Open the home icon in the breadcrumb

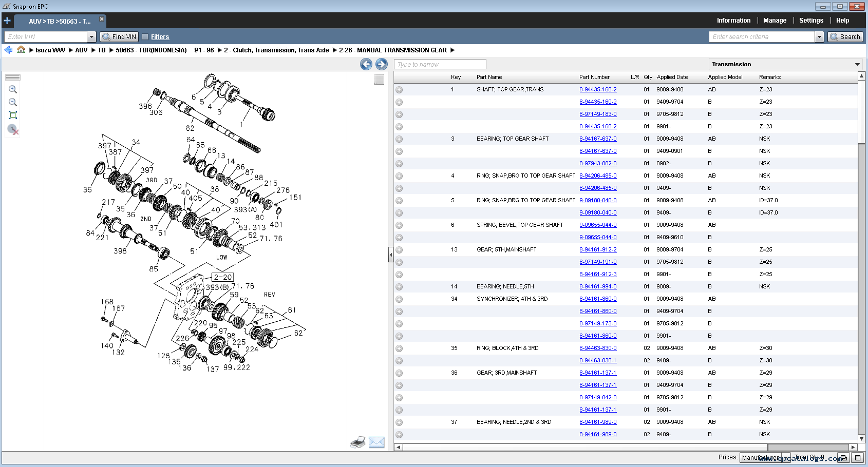pos(21,50)
